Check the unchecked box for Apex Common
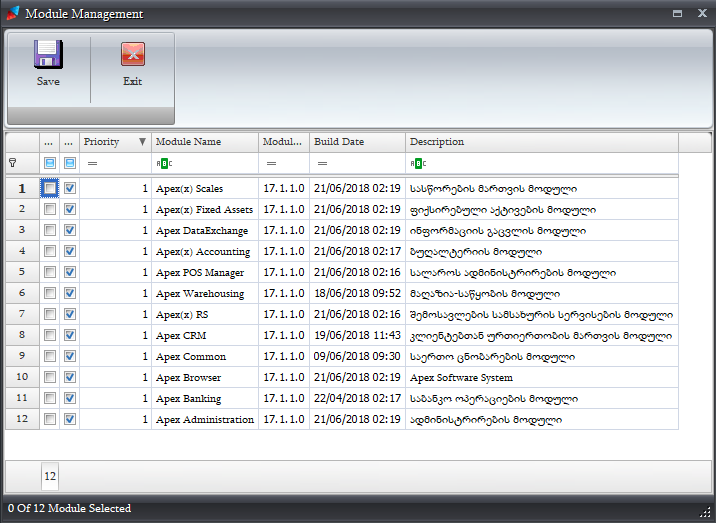This screenshot has width=716, height=523. tap(50, 356)
